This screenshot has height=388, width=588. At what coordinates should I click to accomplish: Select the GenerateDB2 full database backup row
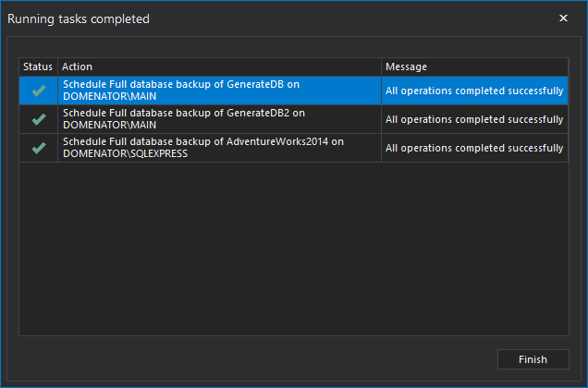tap(220, 119)
